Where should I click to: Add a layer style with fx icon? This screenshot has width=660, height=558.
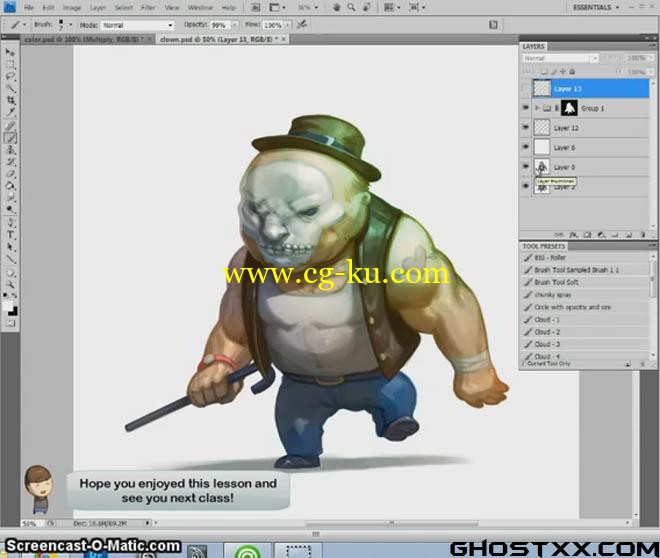(x=573, y=235)
